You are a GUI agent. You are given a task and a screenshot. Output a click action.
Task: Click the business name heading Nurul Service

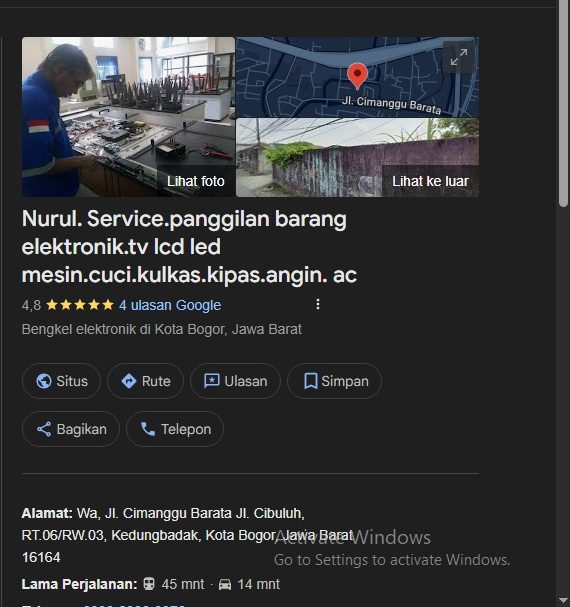coord(189,247)
